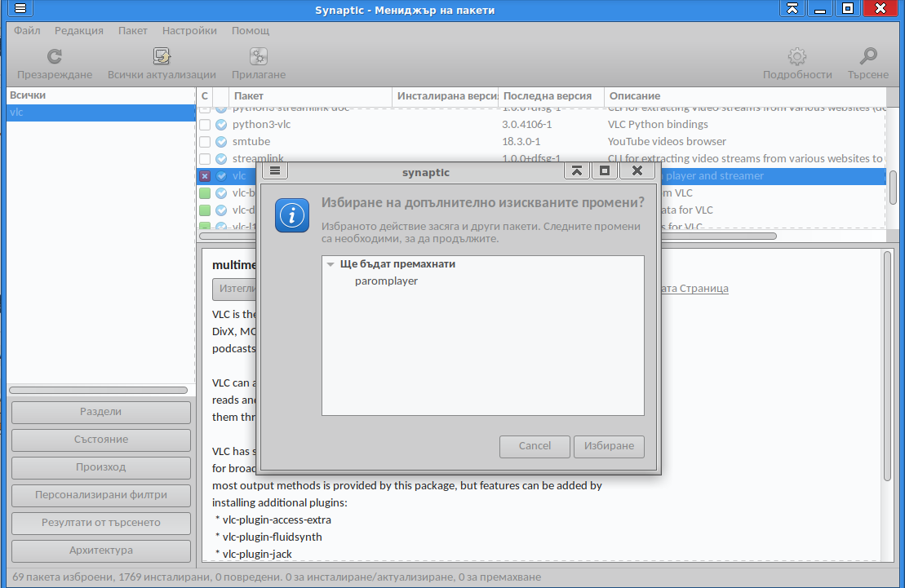
Task: Collapse the 'Ще бъдат премахнати' tree section
Action: (x=331, y=264)
